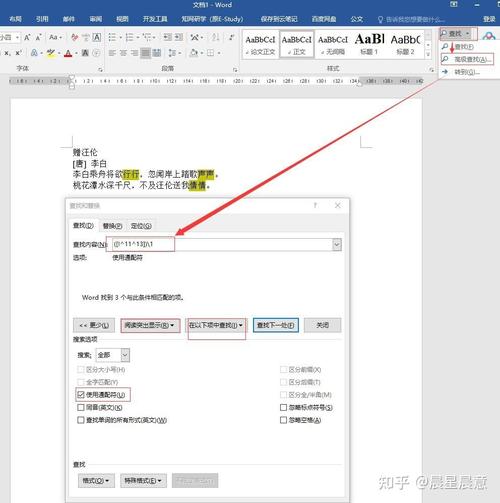The height and width of the screenshot is (503, 500).
Task: Align text right
Action: (134, 53)
